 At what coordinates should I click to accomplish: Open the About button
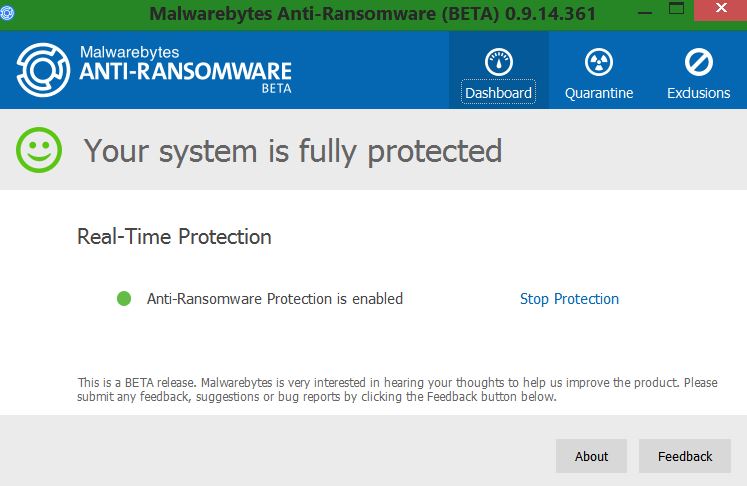pos(591,456)
